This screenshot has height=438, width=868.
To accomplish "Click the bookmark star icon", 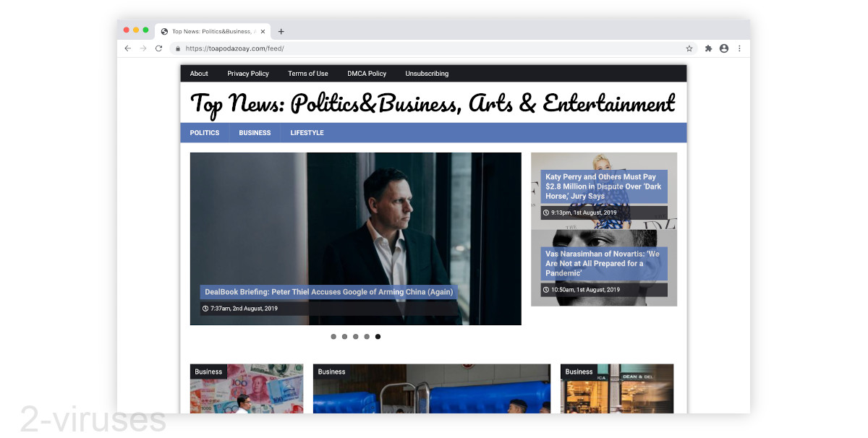I will coord(689,48).
